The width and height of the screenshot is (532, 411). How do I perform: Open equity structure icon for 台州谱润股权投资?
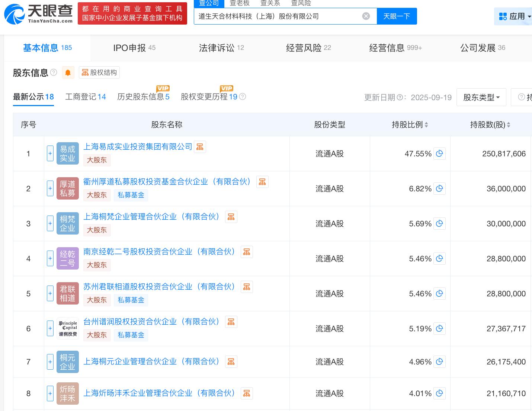coord(231,322)
